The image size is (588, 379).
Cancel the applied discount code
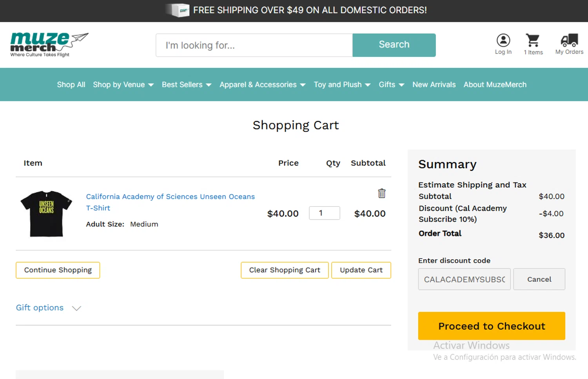click(x=539, y=279)
